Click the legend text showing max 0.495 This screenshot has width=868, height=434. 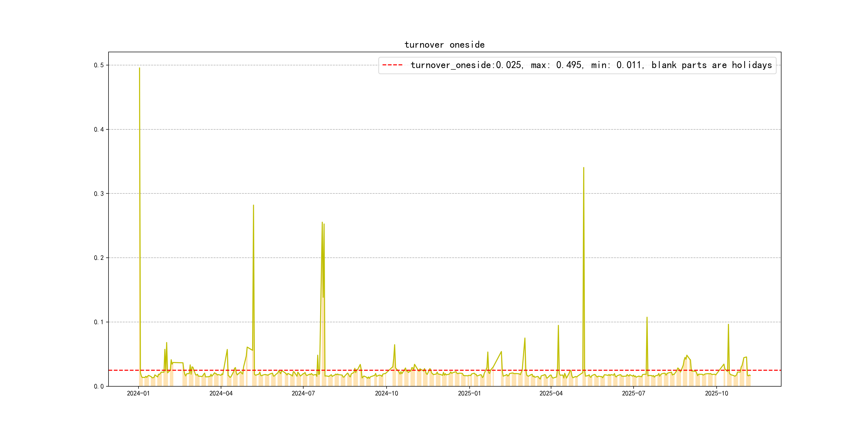556,65
